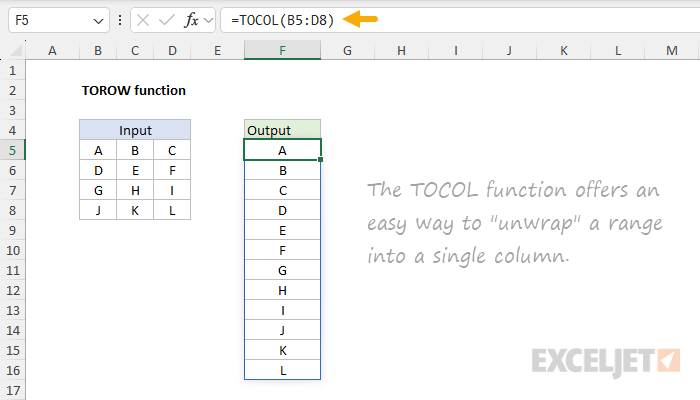Select column B header
The height and width of the screenshot is (400, 700).
tap(98, 50)
